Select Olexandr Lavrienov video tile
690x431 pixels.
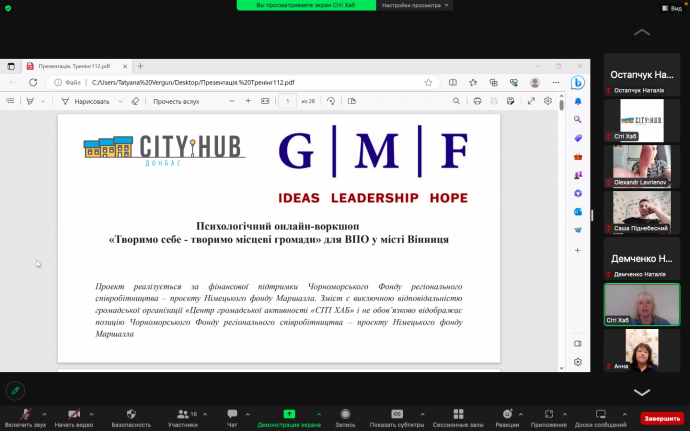pyautogui.click(x=642, y=166)
